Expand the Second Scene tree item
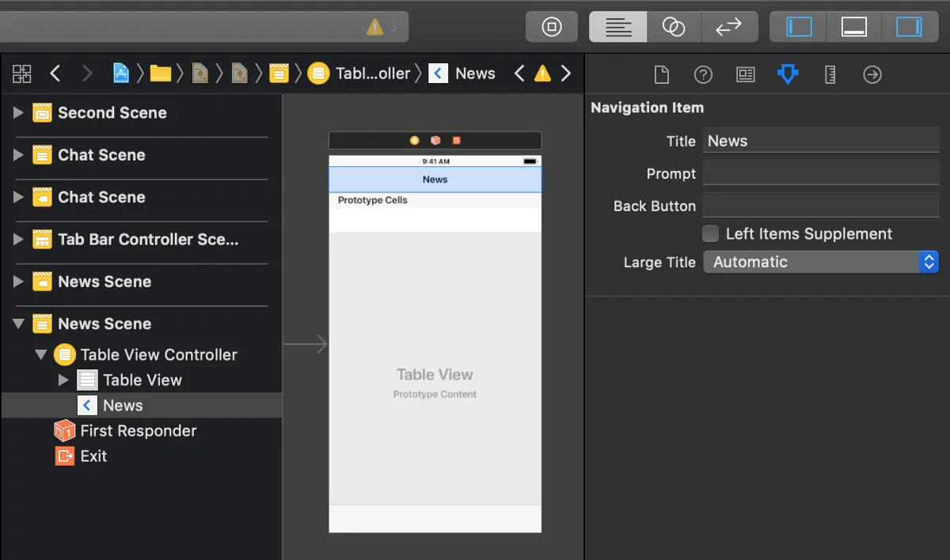Image resolution: width=950 pixels, height=560 pixels. pos(18,113)
